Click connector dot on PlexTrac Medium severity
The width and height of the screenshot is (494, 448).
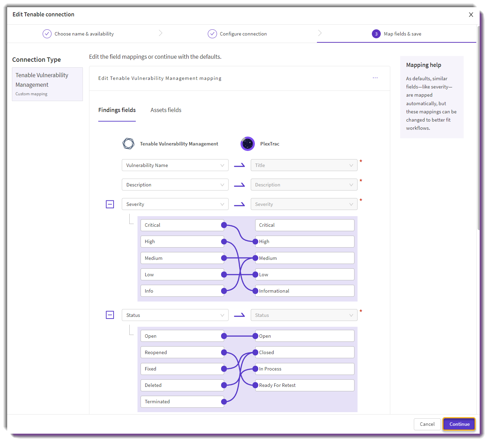pos(255,258)
